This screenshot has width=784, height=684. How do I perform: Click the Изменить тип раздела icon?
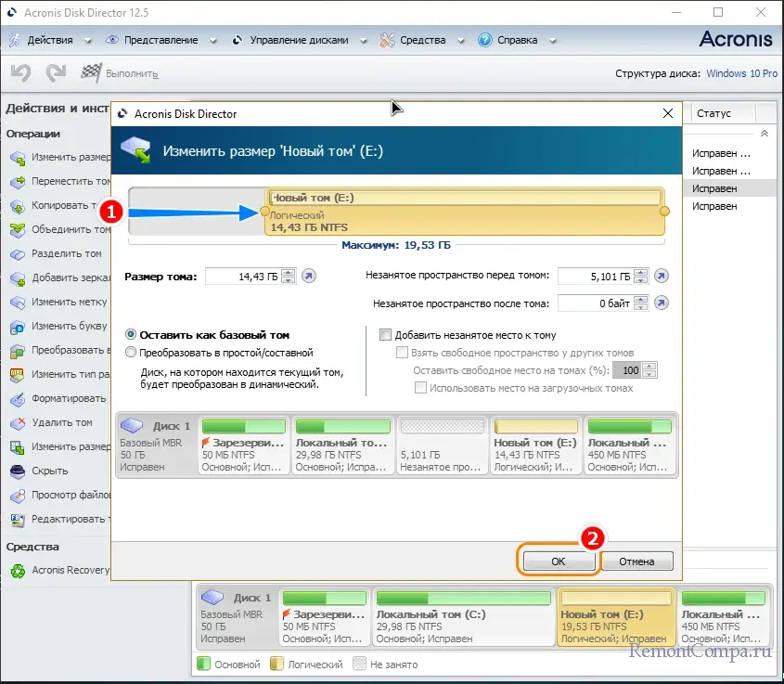pos(18,375)
